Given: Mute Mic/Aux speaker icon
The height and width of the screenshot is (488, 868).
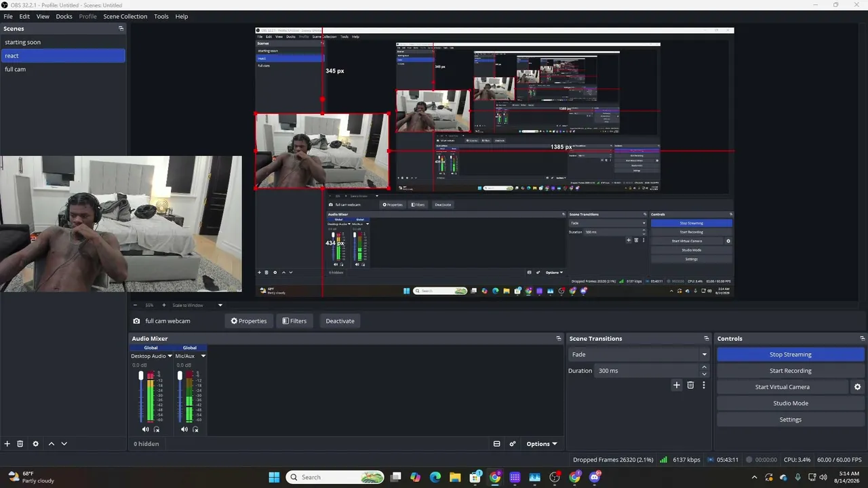Looking at the screenshot, I should 184,429.
